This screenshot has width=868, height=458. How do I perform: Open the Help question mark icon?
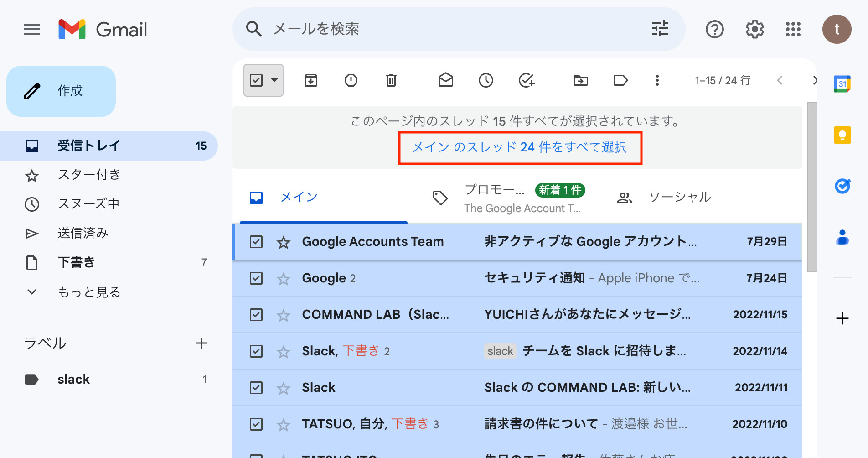click(x=715, y=30)
